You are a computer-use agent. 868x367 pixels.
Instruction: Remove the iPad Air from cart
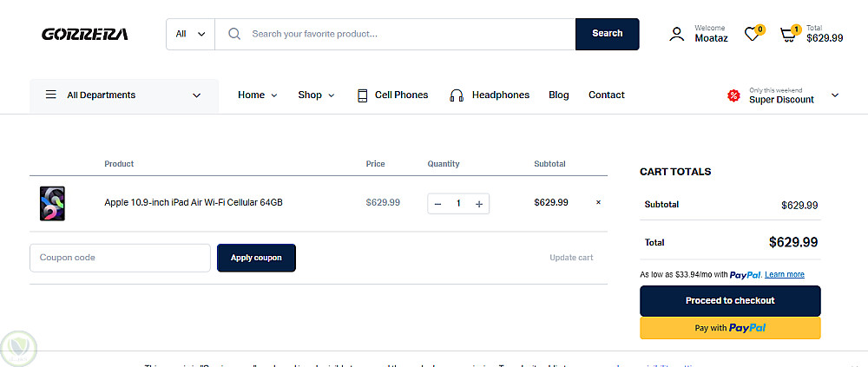tap(598, 203)
